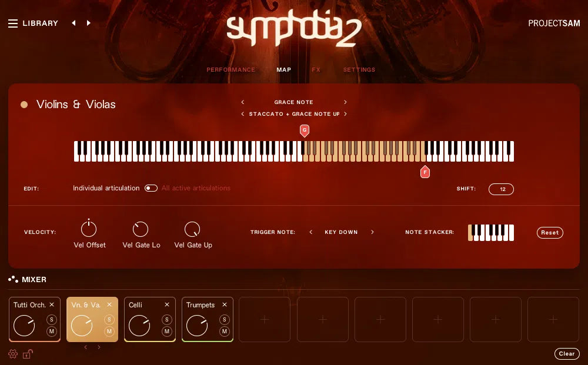588x365 pixels.
Task: Solo the Celli channel
Action: (x=166, y=320)
